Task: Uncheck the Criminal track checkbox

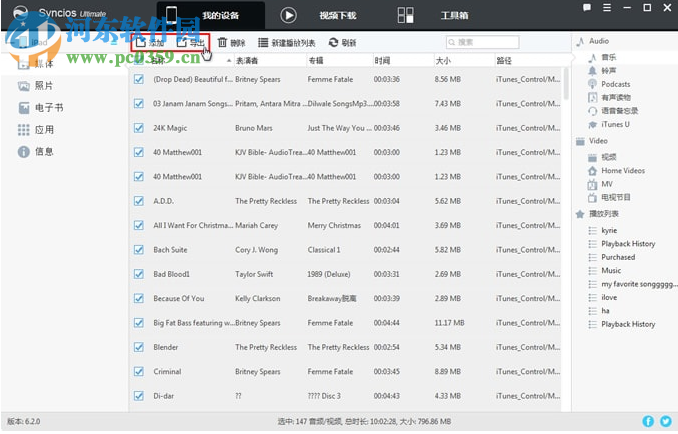Action: pos(139,371)
